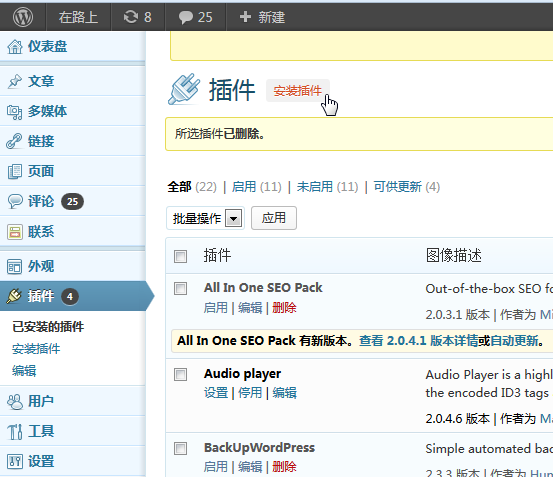The width and height of the screenshot is (553, 477).
Task: Check the Audio player checkbox
Action: coord(181,374)
